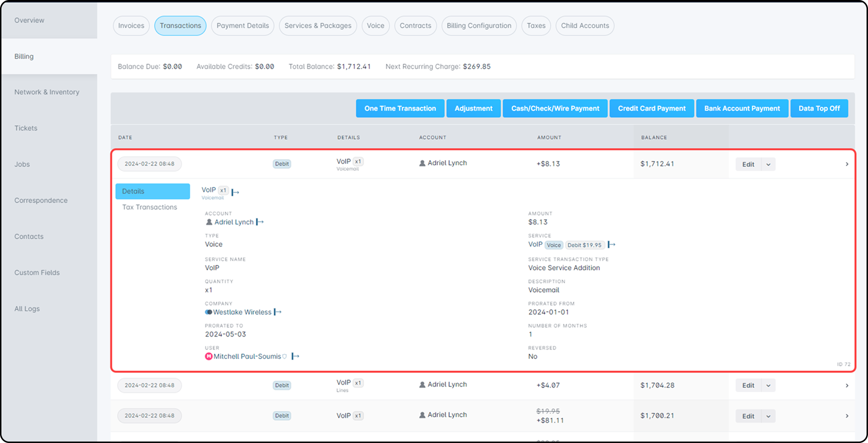Image resolution: width=868 pixels, height=443 pixels.
Task: Open the Westlake Wireless company link
Action: coord(243,312)
